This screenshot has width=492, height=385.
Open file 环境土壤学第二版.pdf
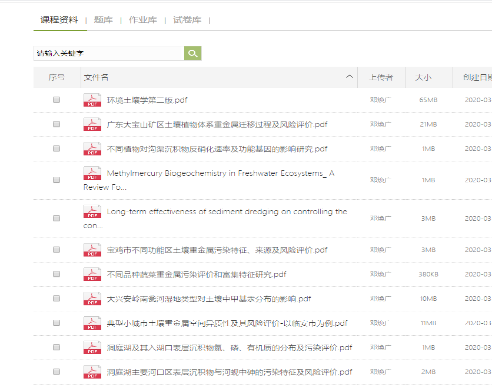[x=147, y=100]
